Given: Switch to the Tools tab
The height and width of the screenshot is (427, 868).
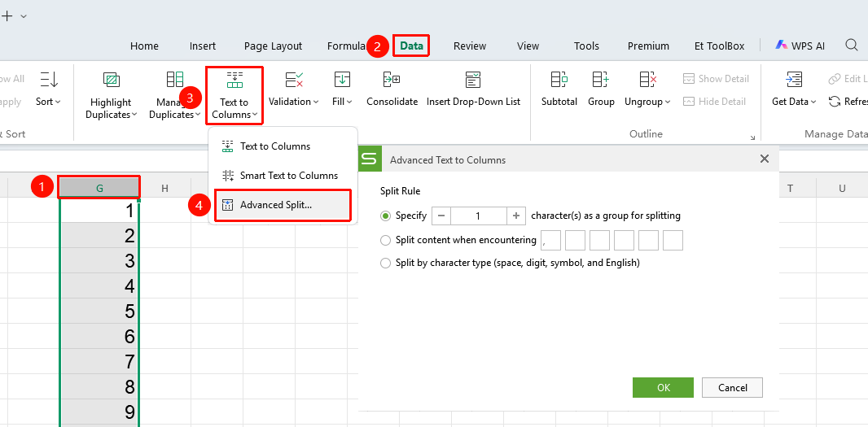Looking at the screenshot, I should coord(586,46).
